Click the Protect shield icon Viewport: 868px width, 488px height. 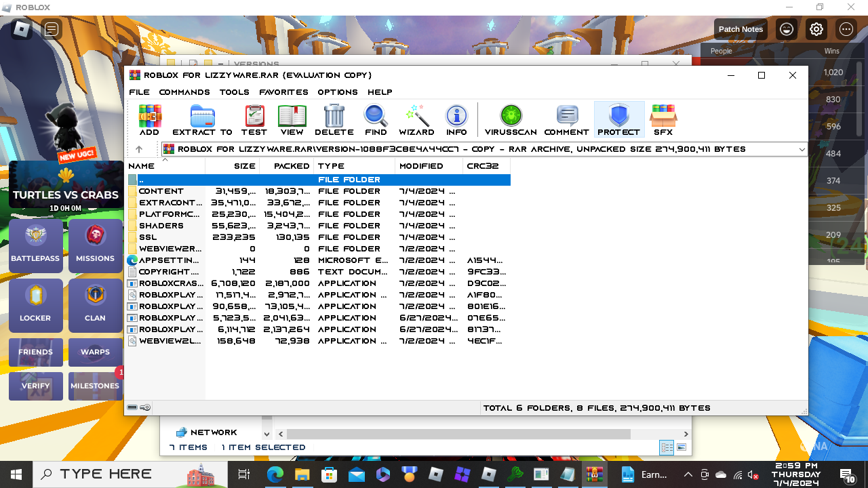tap(618, 120)
